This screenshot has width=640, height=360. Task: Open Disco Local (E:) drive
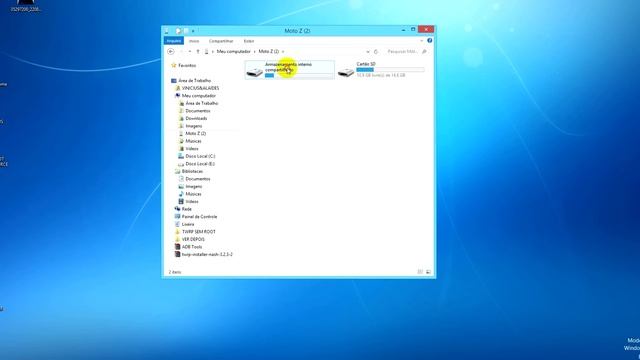tap(200, 164)
